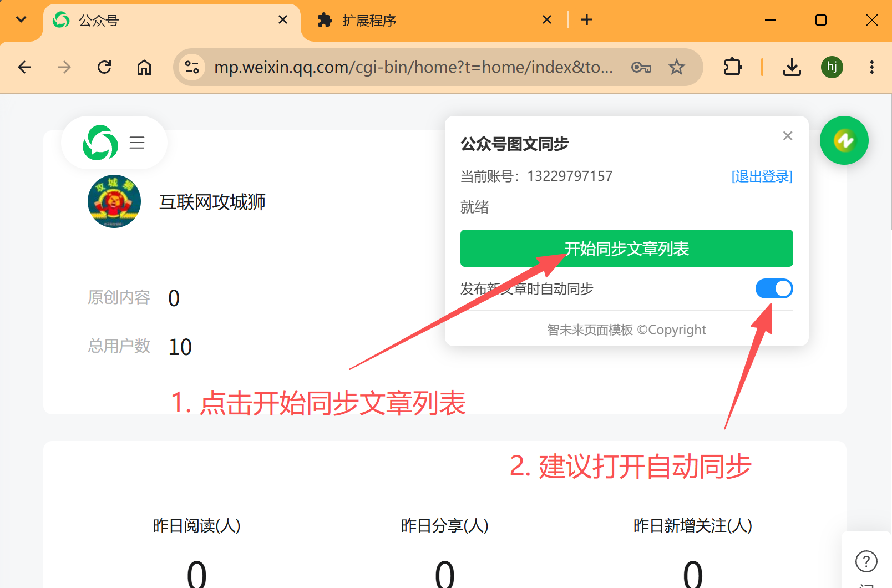Click the 原创内容 label

[x=119, y=297]
